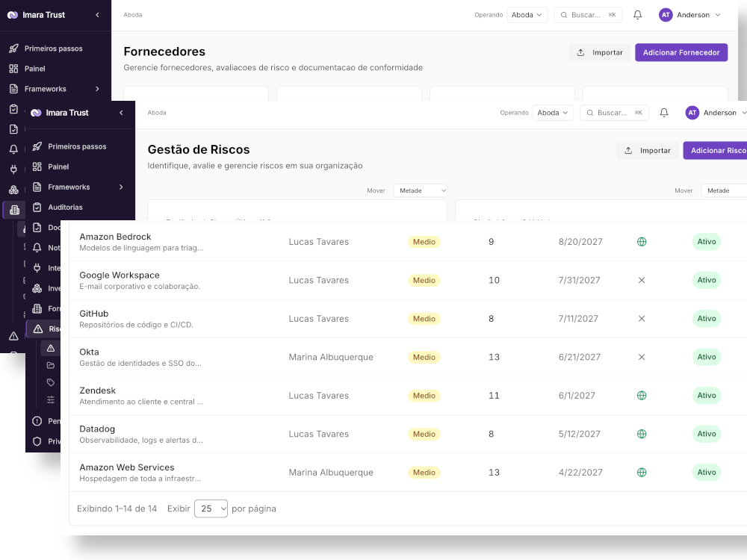747x560 pixels.
Task: Click the shield privacy icon in the Gestão de Riscos sidebar
Action: coord(37,441)
